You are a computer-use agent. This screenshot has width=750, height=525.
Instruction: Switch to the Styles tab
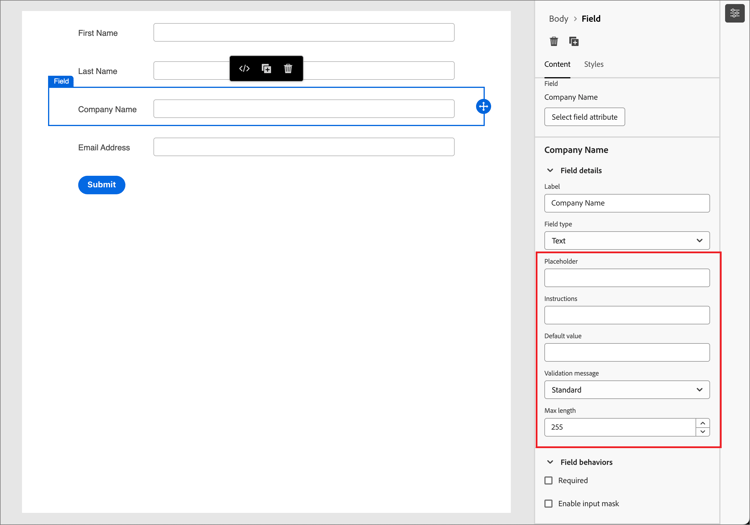[594, 64]
